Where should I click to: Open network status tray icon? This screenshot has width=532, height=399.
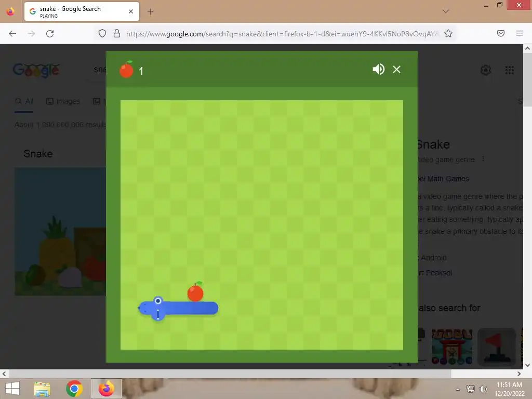coord(470,389)
